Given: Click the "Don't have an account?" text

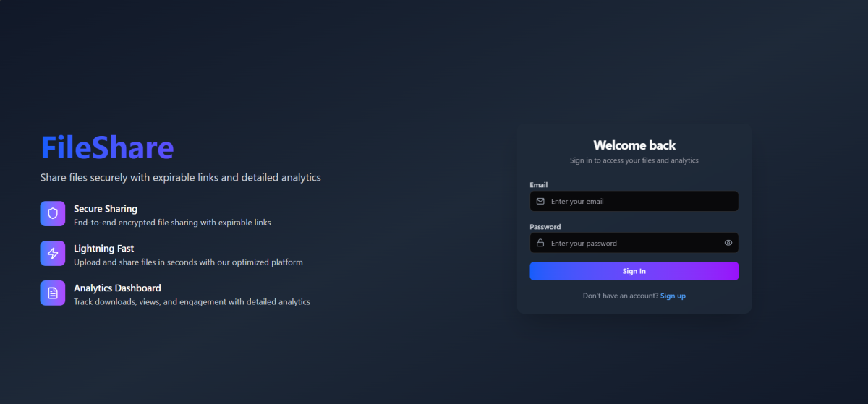Looking at the screenshot, I should click(x=620, y=296).
